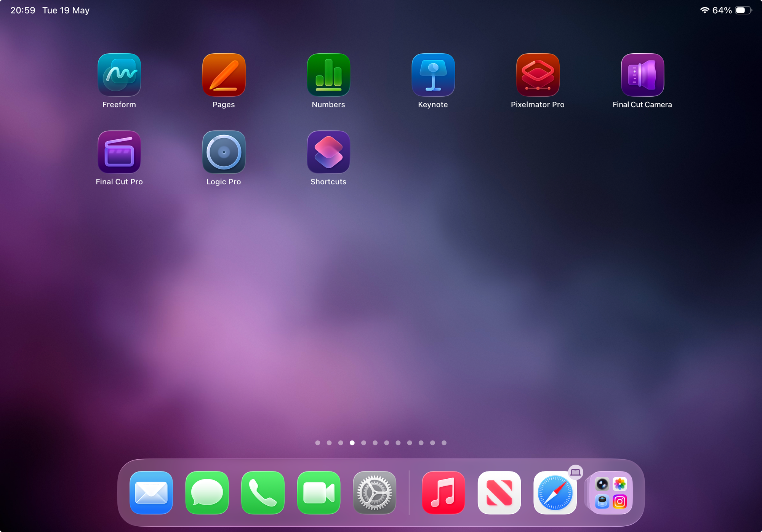The width and height of the screenshot is (762, 532).
Task: Open Pixelmator Pro
Action: point(538,75)
